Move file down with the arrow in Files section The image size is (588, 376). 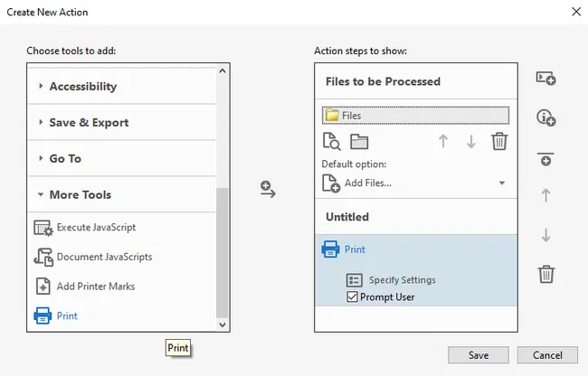click(471, 142)
